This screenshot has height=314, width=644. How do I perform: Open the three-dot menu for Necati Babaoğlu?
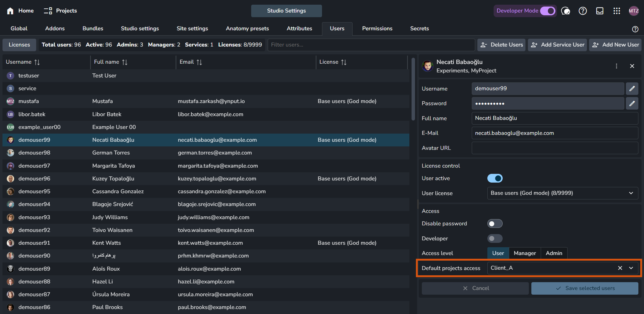[x=616, y=66]
